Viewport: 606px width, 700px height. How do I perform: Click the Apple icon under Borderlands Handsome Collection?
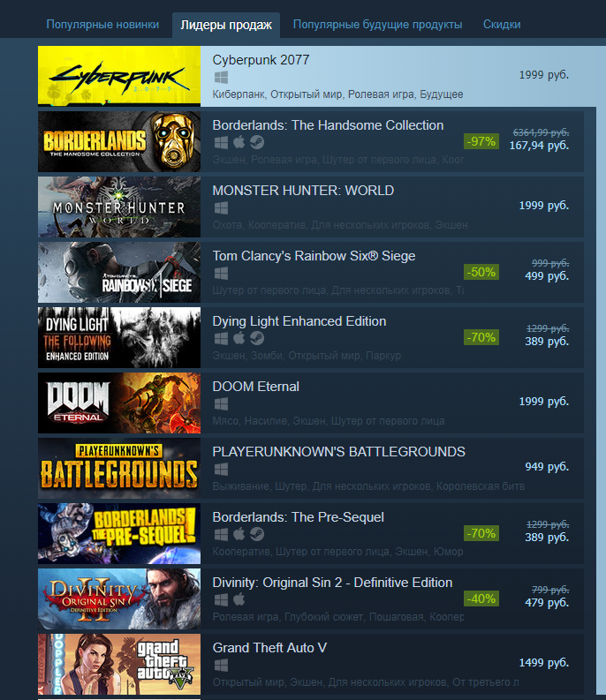click(239, 142)
